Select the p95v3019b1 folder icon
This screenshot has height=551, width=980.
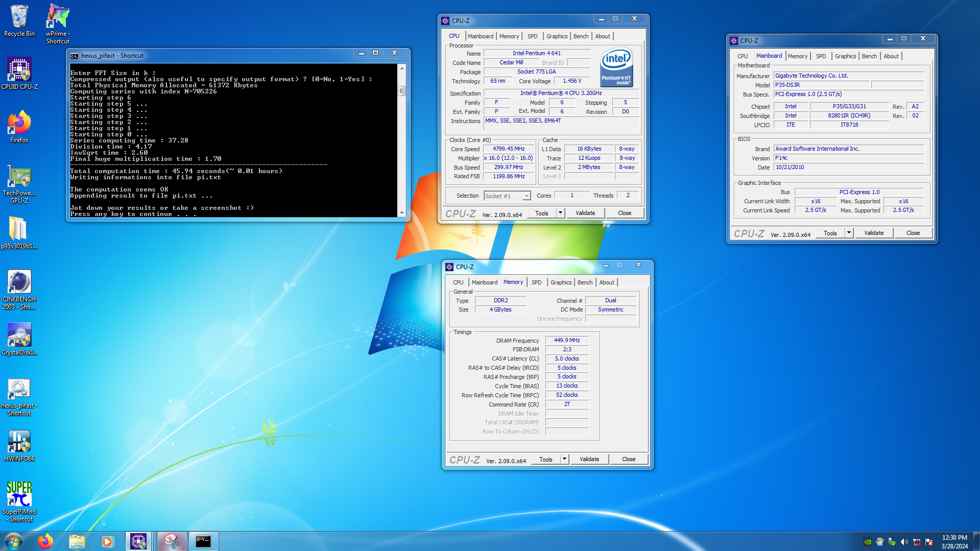click(x=19, y=233)
